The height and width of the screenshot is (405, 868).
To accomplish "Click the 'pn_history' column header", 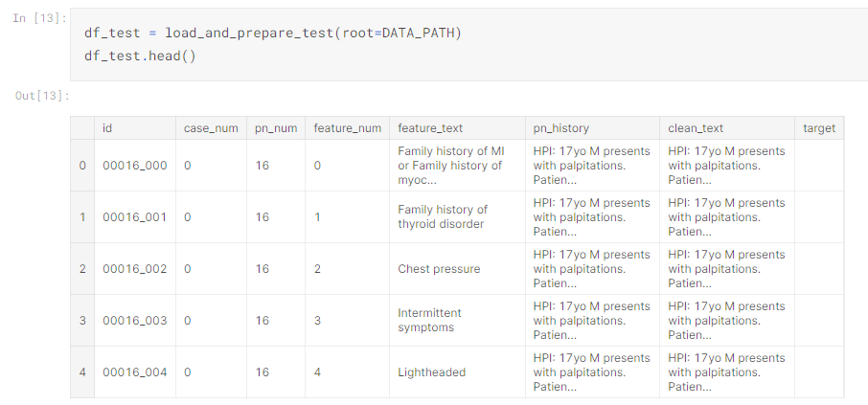I will coord(592,128).
